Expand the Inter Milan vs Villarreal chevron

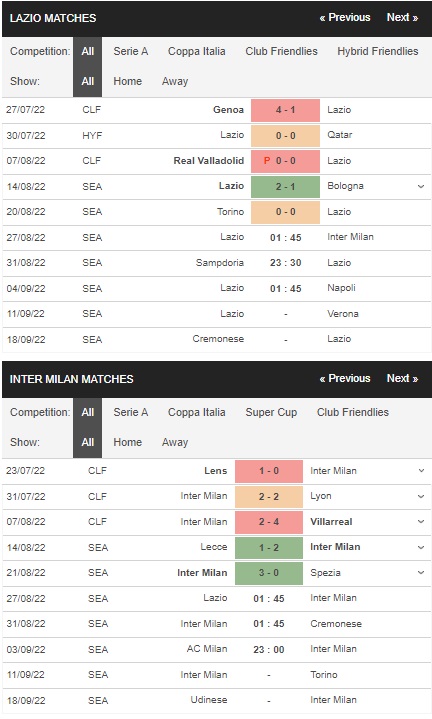pyautogui.click(x=421, y=522)
